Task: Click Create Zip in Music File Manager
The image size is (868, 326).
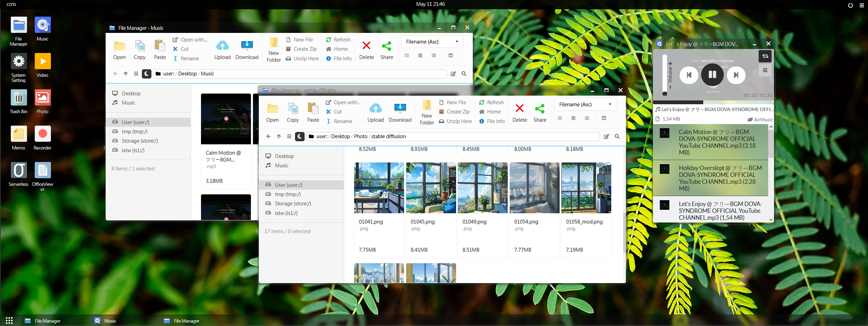Action: click(301, 49)
